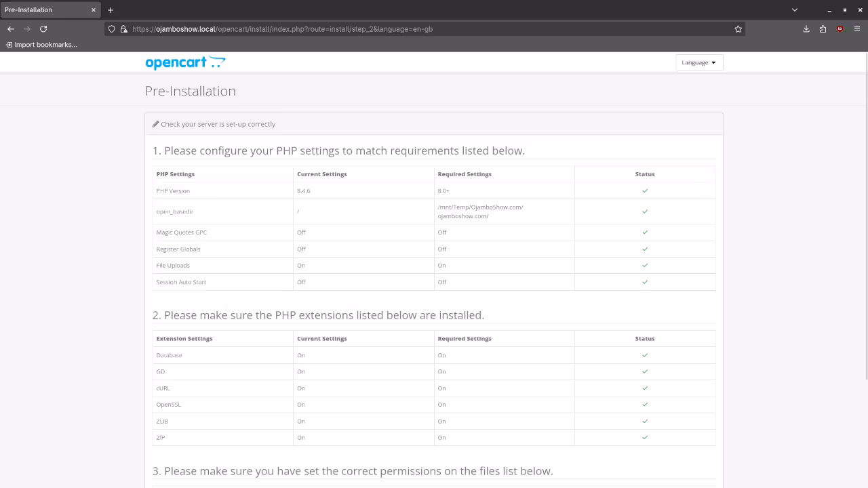Click the 8.0+ required version value

443,191
